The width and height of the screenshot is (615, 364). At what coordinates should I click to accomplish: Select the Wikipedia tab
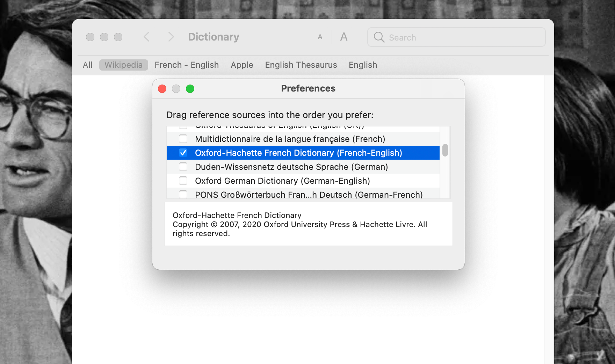click(123, 65)
